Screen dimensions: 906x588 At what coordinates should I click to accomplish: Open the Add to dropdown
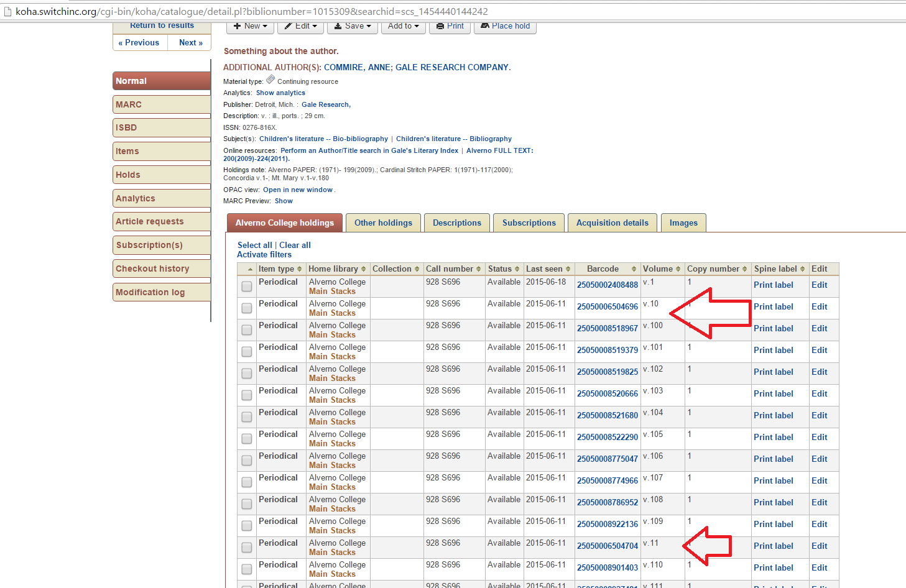point(403,26)
